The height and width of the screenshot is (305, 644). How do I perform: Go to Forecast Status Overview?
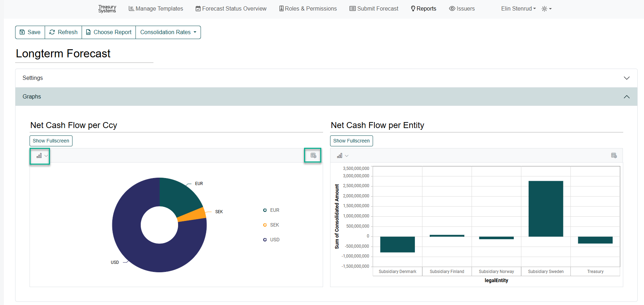[231, 9]
